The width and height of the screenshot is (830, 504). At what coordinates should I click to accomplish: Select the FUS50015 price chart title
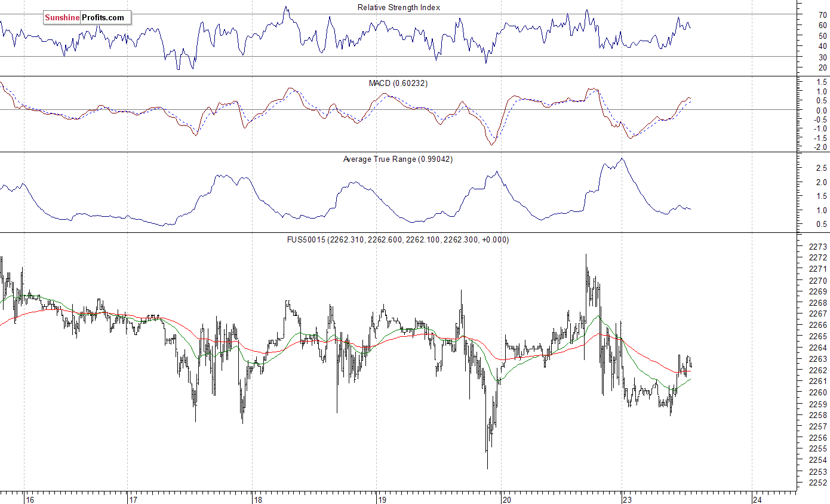[x=398, y=239]
